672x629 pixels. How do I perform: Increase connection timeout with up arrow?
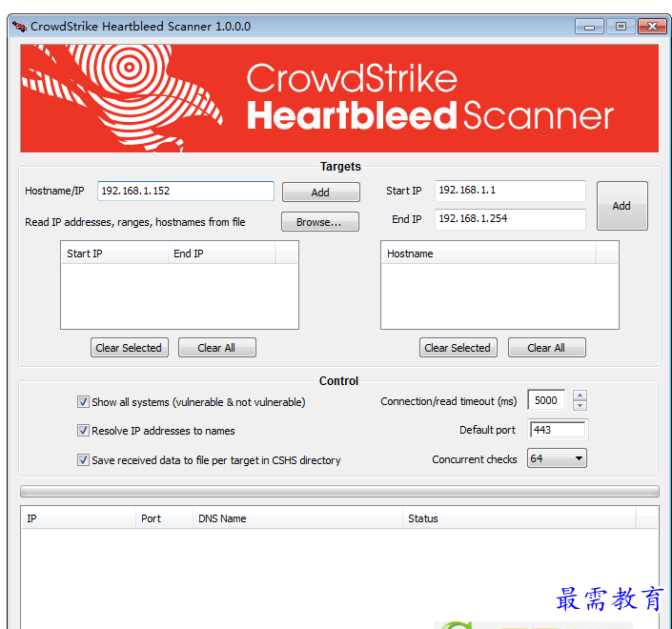pos(580,396)
